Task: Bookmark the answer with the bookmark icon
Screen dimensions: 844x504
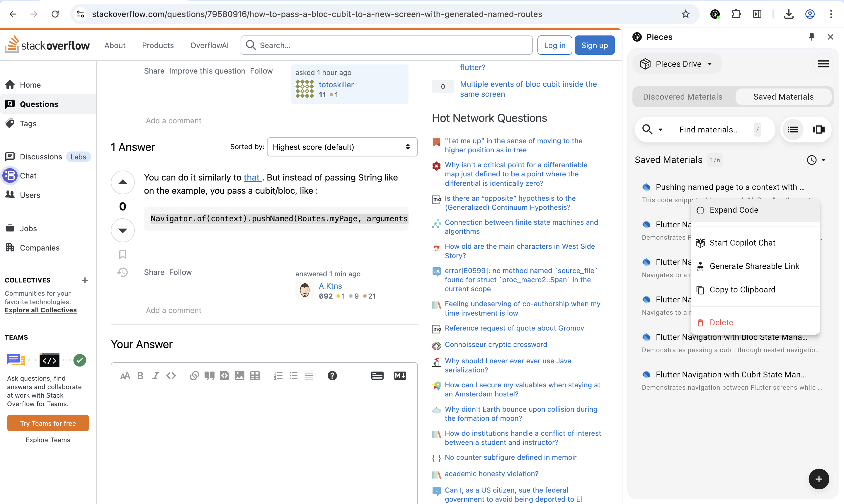Action: (122, 254)
